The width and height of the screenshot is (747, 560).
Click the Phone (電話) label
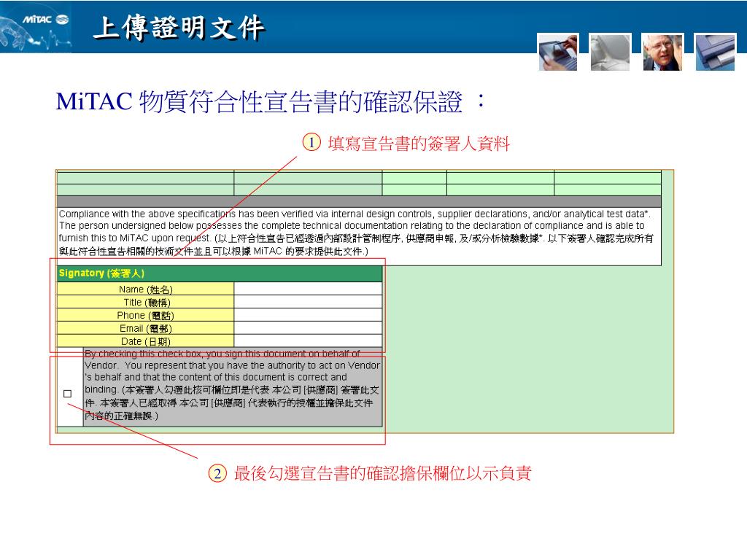tap(145, 315)
